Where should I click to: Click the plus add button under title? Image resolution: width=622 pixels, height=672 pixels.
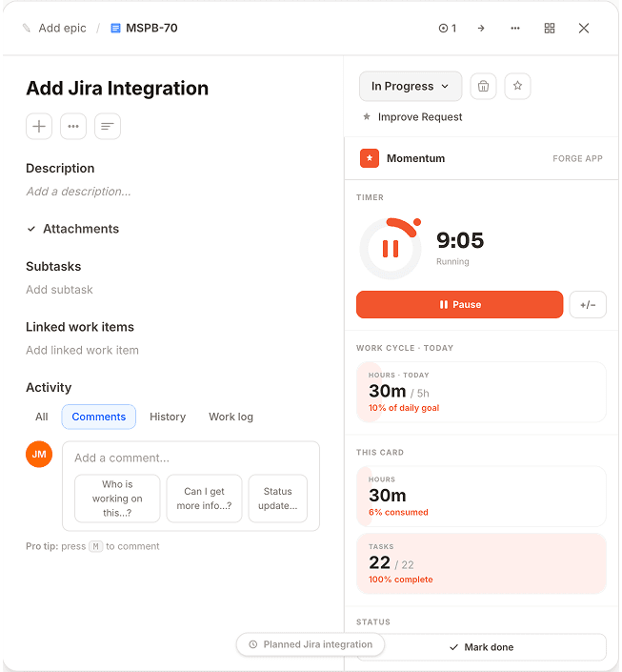click(39, 127)
